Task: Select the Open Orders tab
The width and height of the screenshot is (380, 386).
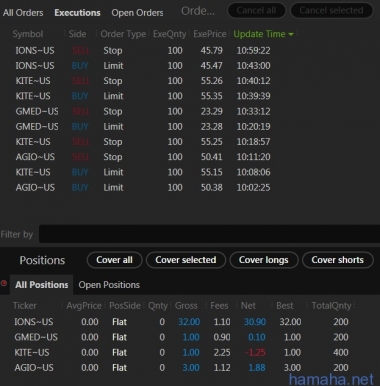Action: (137, 13)
